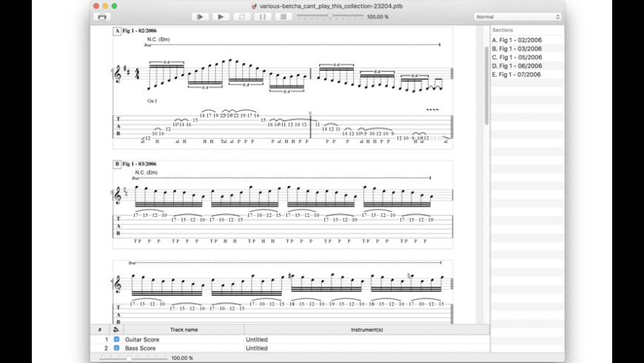Click the file icon in title bar
644x363 pixels.
(x=254, y=6)
